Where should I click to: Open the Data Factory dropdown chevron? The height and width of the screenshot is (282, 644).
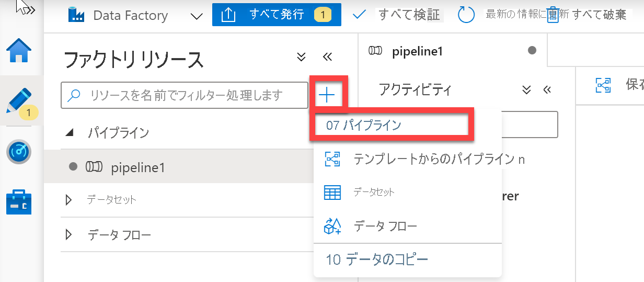tap(197, 16)
